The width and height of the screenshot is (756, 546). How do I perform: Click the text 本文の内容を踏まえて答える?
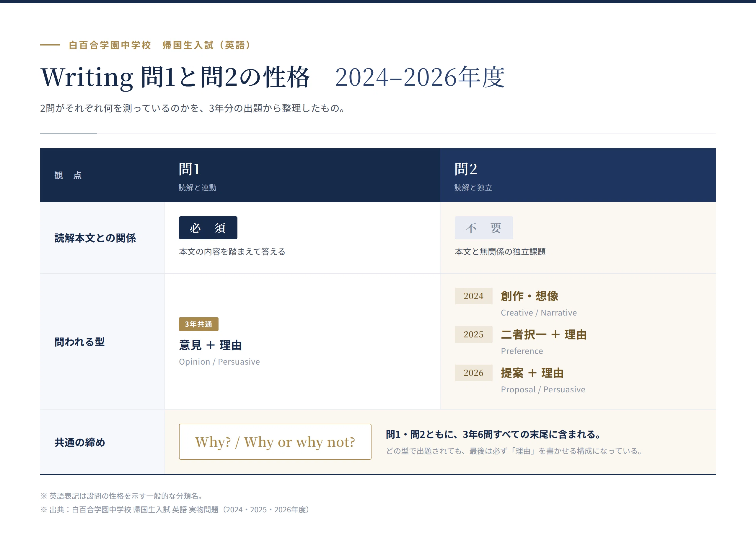click(232, 251)
